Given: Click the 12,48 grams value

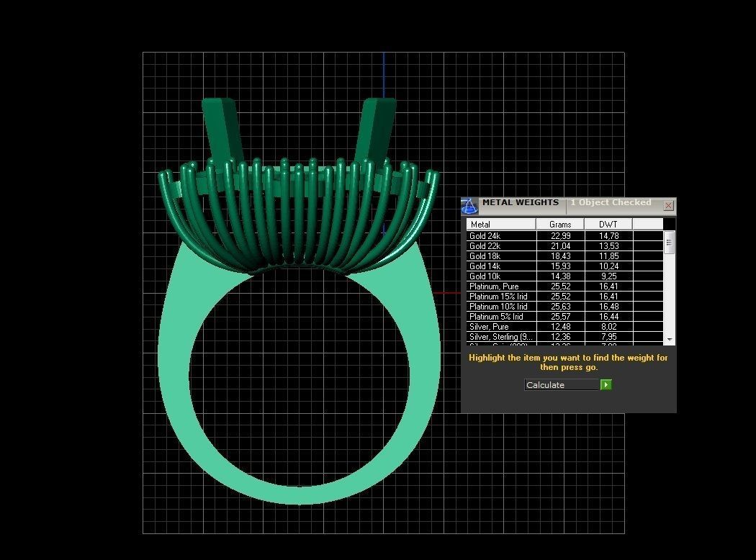Looking at the screenshot, I should coord(561,327).
